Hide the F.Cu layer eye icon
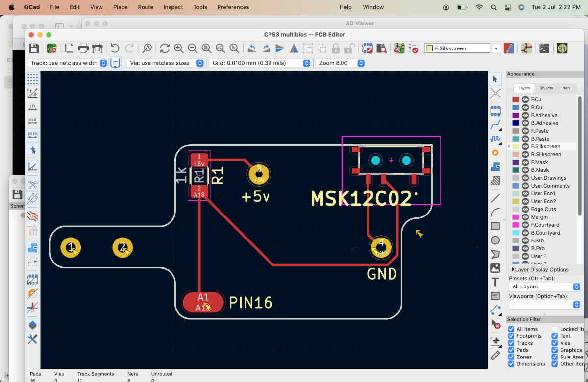588x382 pixels. click(x=525, y=99)
